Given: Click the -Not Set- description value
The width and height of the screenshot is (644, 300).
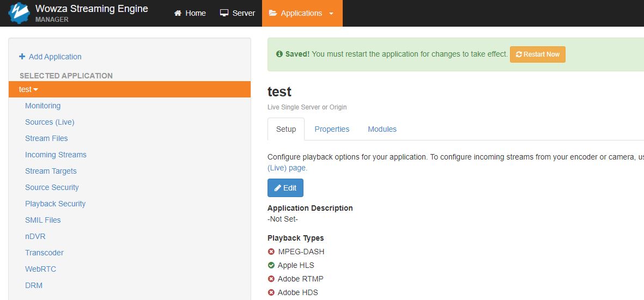Looking at the screenshot, I should click(283, 219).
